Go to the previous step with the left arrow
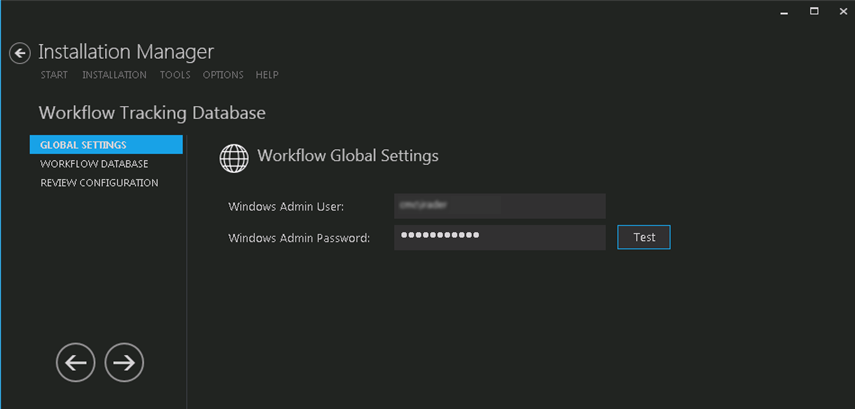855x409 pixels. (x=75, y=362)
